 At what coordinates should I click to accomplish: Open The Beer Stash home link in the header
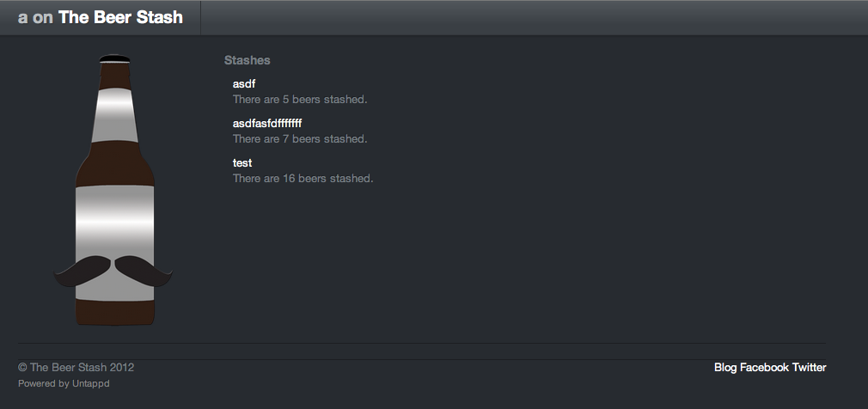120,17
